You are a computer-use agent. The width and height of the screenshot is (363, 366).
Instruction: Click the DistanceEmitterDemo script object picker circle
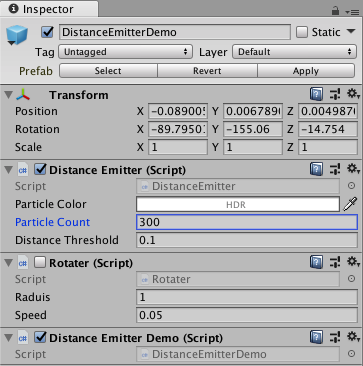[351, 354]
